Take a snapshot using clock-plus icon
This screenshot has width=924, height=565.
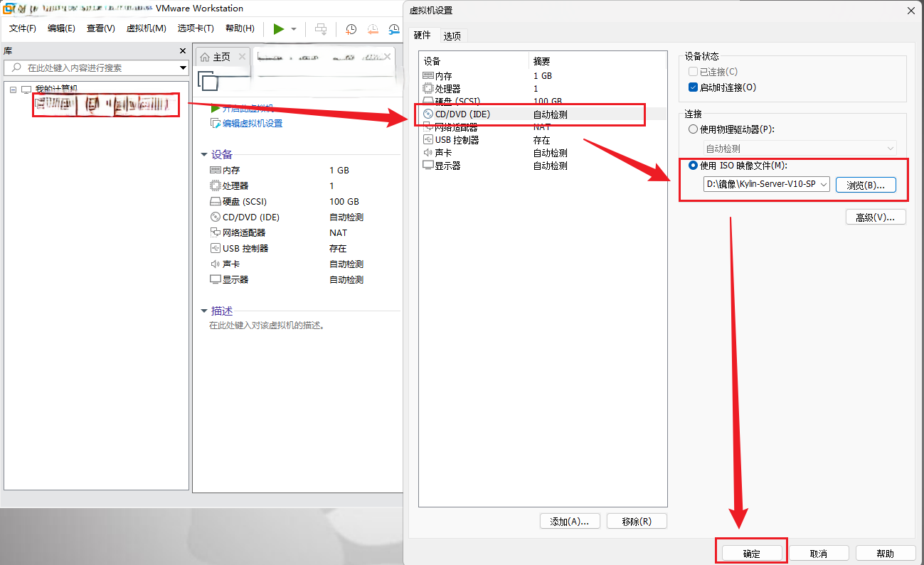click(x=351, y=29)
